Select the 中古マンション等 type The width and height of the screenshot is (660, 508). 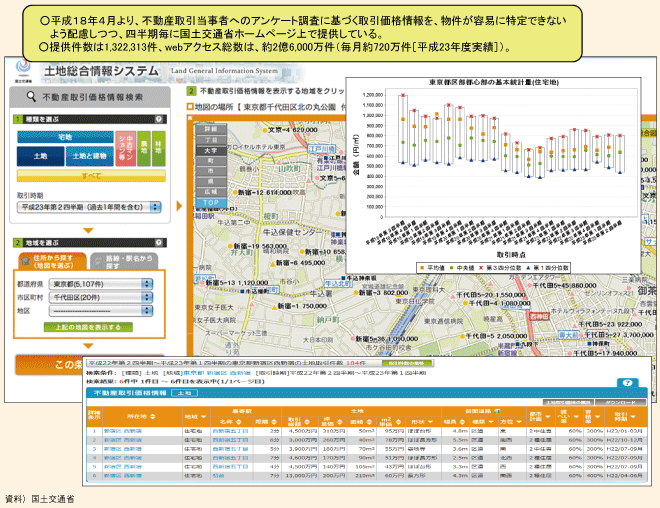[125, 148]
